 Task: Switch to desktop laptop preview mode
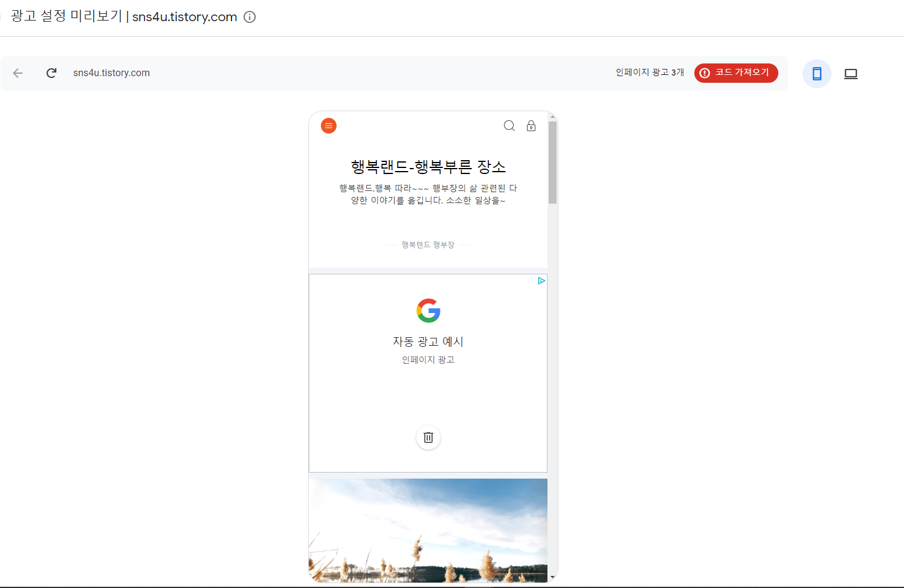tap(851, 74)
